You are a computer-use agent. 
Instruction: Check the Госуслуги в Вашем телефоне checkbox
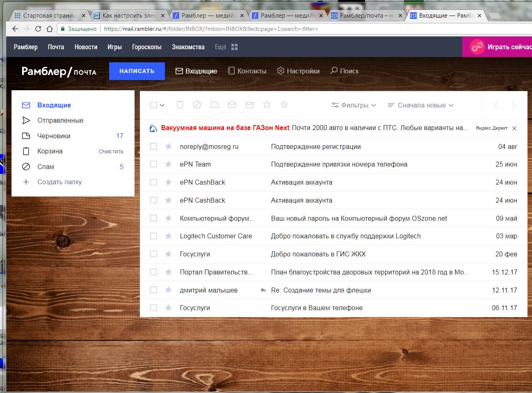153,308
